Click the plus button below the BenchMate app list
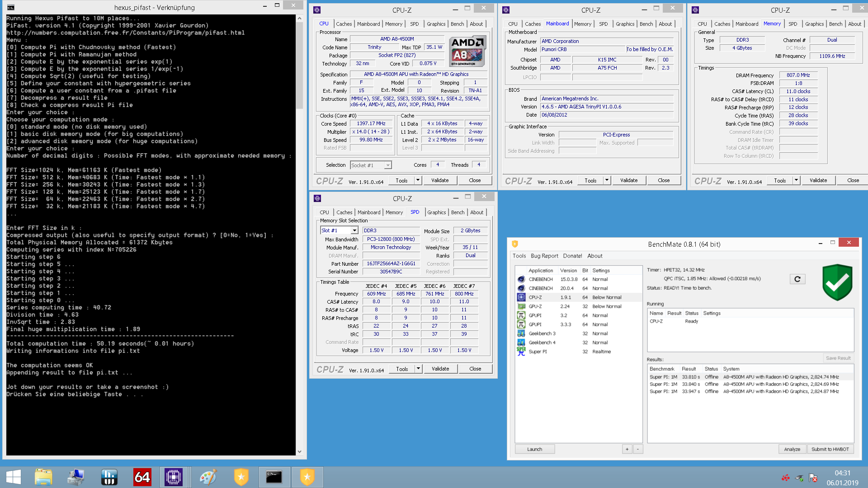This screenshot has width=868, height=488. click(x=627, y=449)
